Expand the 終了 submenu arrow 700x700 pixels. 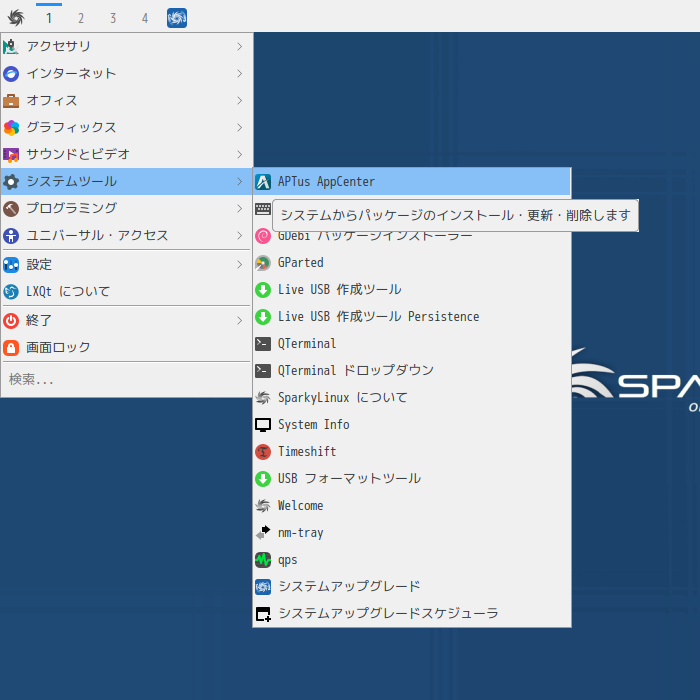coord(240,321)
